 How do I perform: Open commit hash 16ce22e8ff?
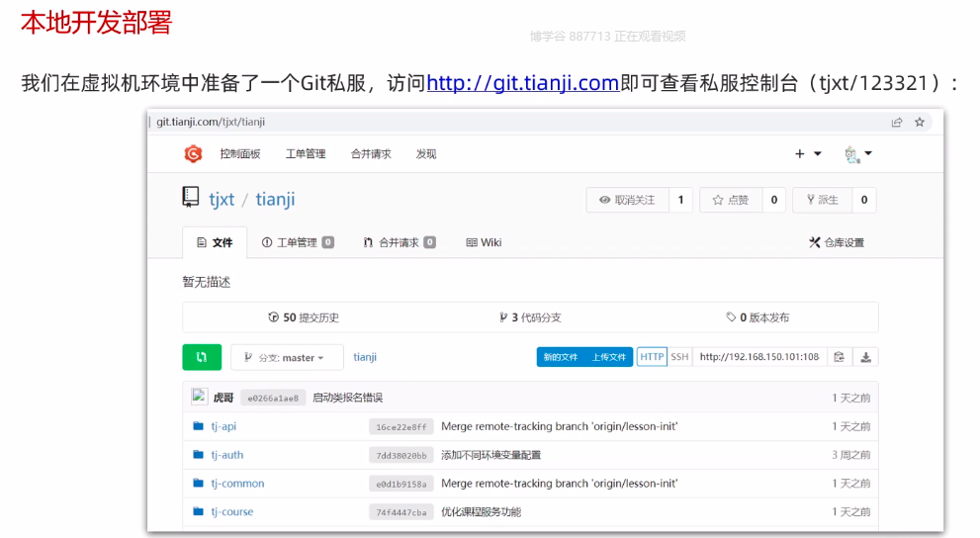coord(401,427)
